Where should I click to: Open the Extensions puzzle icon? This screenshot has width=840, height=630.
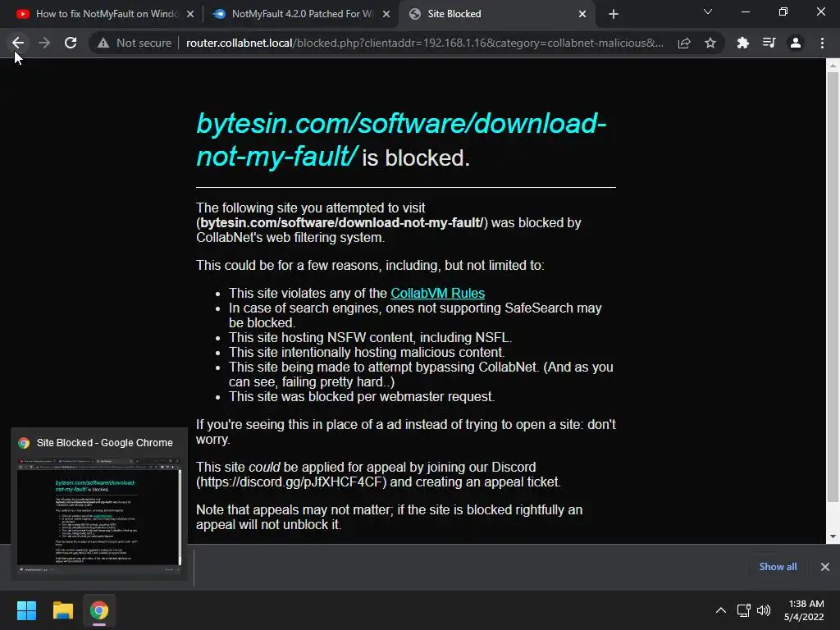pyautogui.click(x=743, y=43)
